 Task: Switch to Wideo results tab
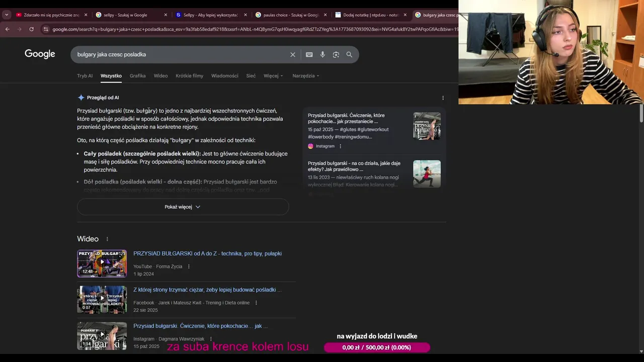[x=160, y=76]
